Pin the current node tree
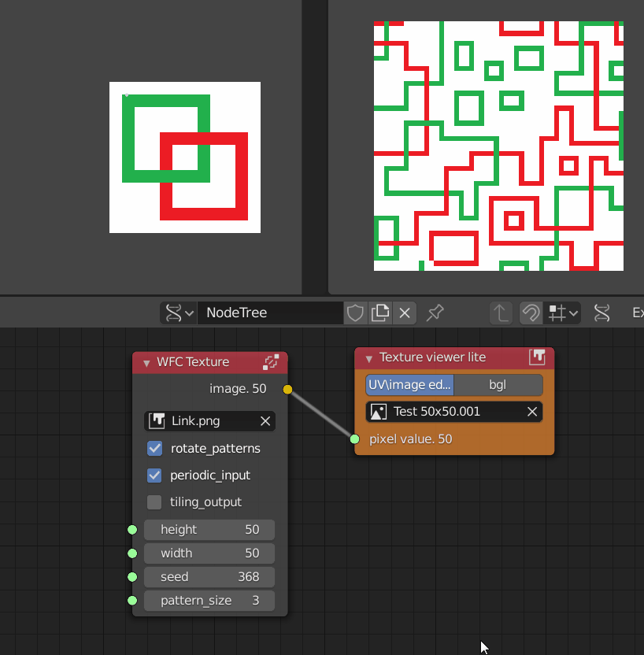Viewport: 644px width, 655px height. [435, 313]
